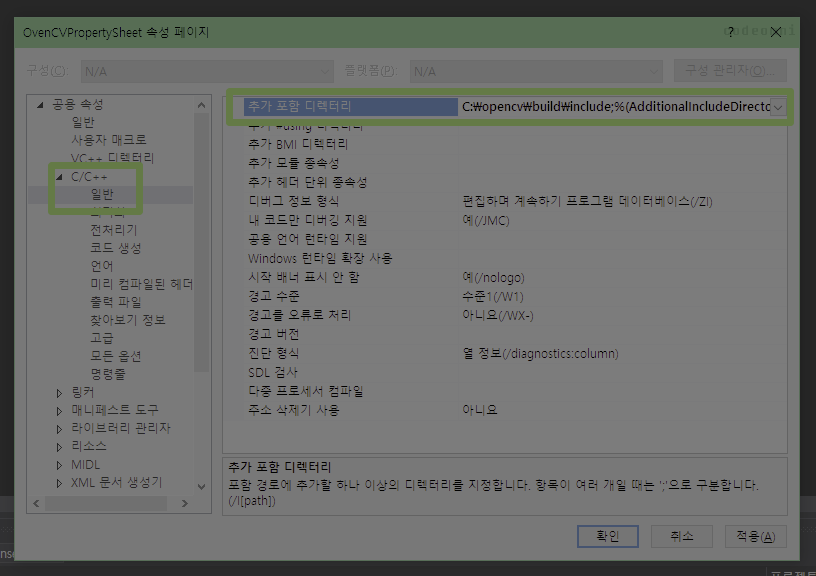Click the help question mark icon

click(x=731, y=32)
